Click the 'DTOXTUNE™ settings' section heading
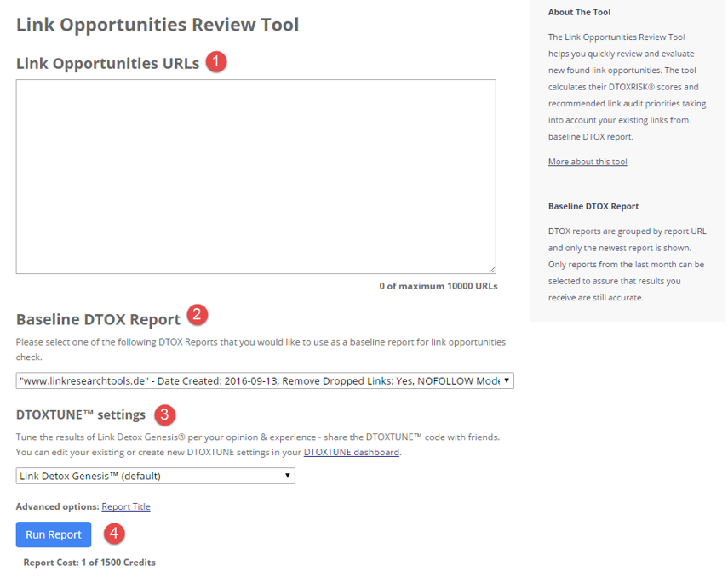The width and height of the screenshot is (728, 583). [81, 414]
